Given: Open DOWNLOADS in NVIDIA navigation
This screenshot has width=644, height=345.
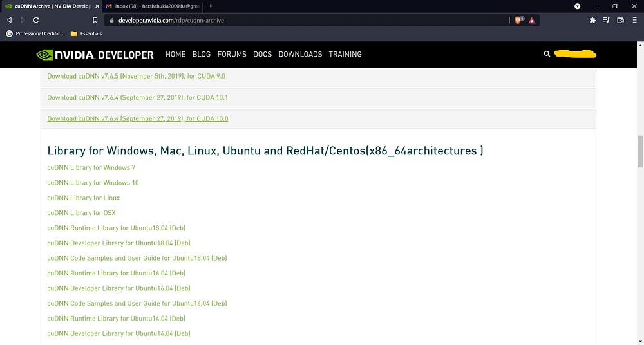Looking at the screenshot, I should pos(300,54).
